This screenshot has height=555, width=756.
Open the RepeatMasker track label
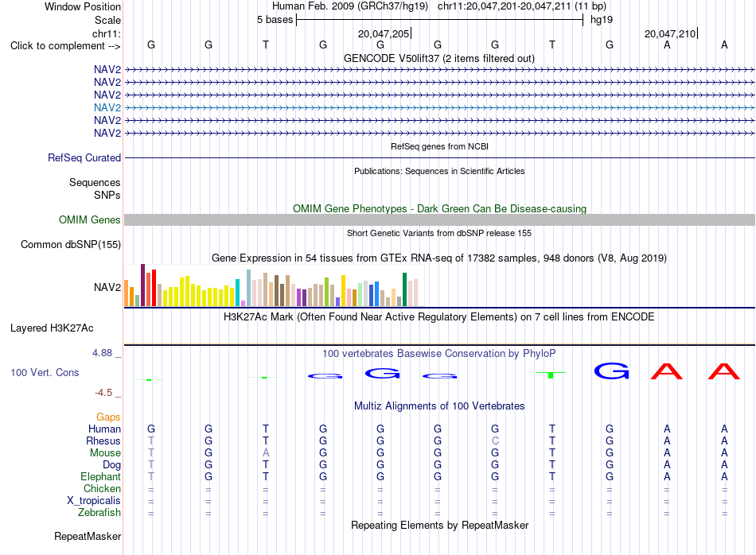click(88, 536)
